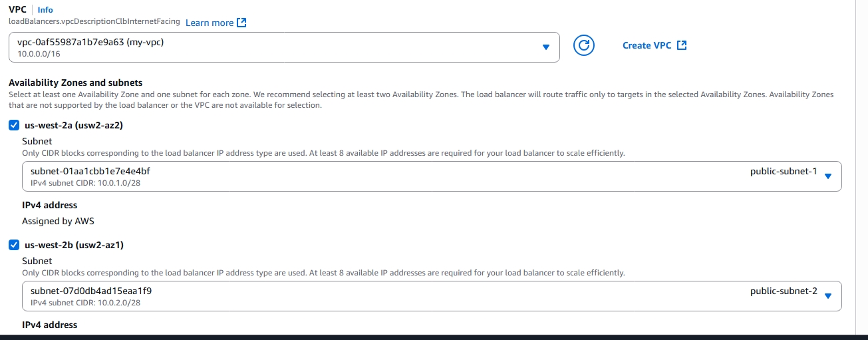The width and height of the screenshot is (868, 340).
Task: Click the refresh VPC list icon
Action: [583, 46]
